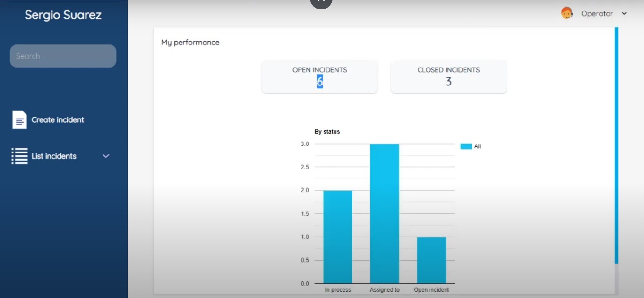Expand the List incidents chevron
Image resolution: width=644 pixels, height=298 pixels.
click(x=106, y=156)
